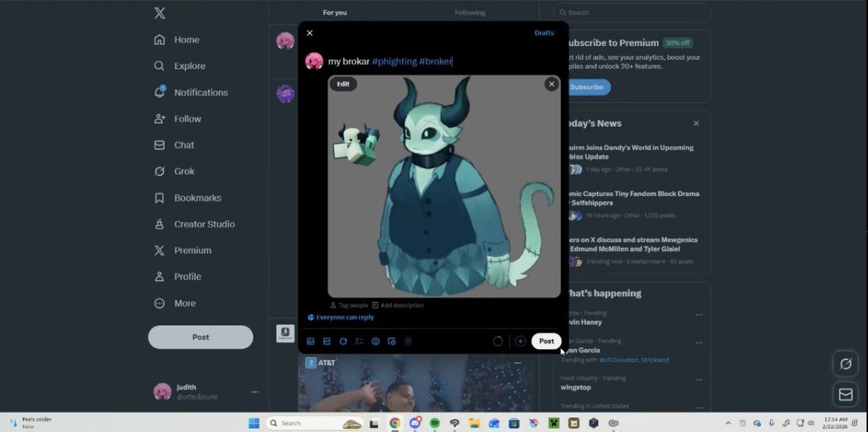Click the AT&T advertiser name
This screenshot has height=432, width=868.
coord(326,363)
